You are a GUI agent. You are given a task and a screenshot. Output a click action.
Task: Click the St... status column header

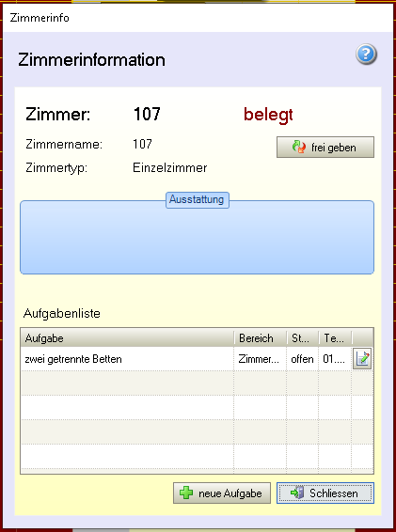coord(303,338)
